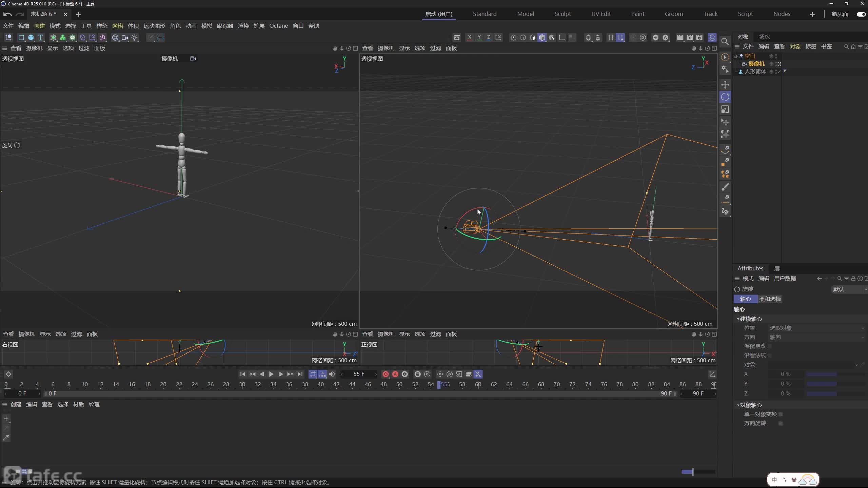Open the 默认 preset dropdown

(849, 289)
